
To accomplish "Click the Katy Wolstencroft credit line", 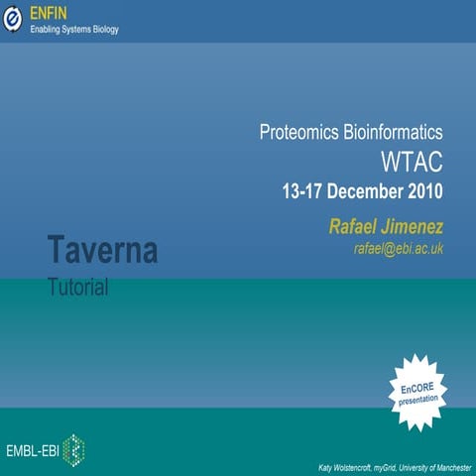I will 395,468.
